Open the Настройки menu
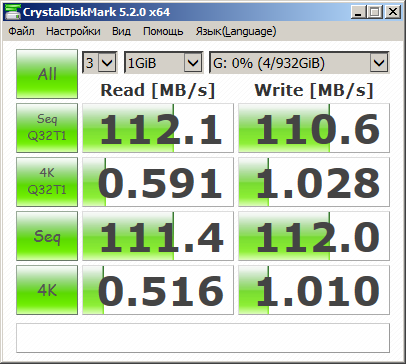Image resolution: width=406 pixels, height=364 pixels. point(73,31)
